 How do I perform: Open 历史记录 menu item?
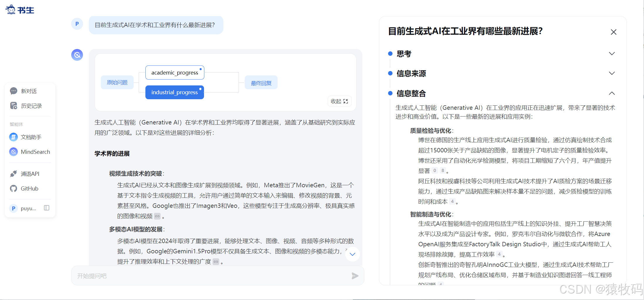tap(31, 106)
